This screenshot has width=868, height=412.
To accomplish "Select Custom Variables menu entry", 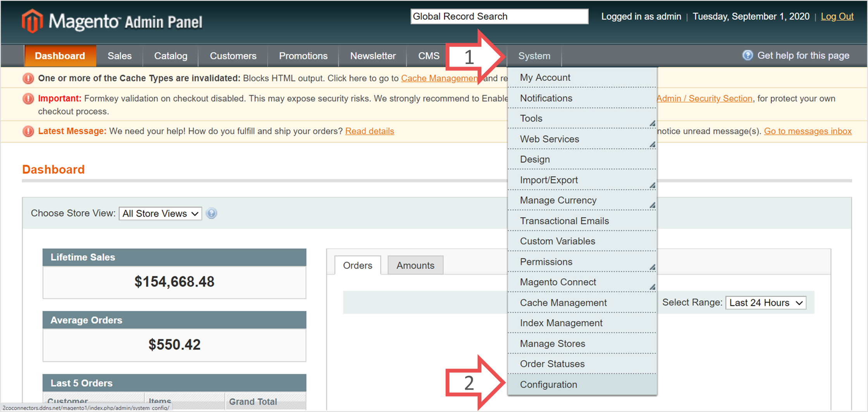I will 582,241.
